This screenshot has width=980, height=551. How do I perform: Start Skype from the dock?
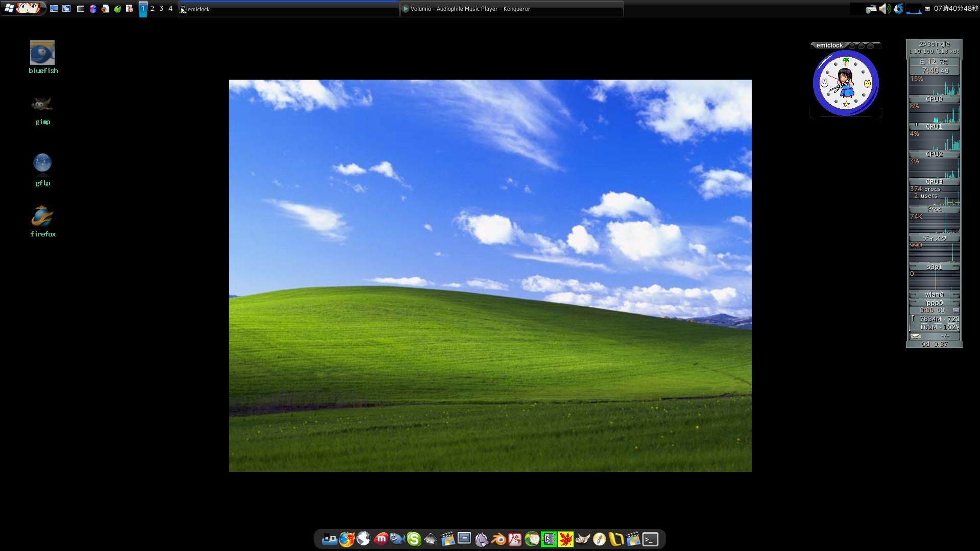(414, 539)
